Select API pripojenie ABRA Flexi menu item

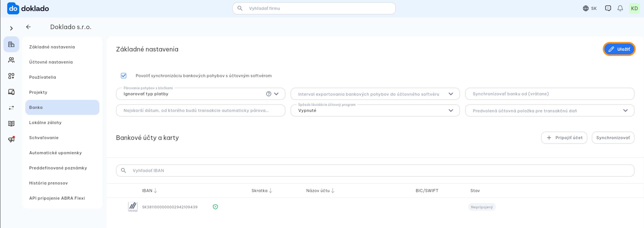click(62, 198)
